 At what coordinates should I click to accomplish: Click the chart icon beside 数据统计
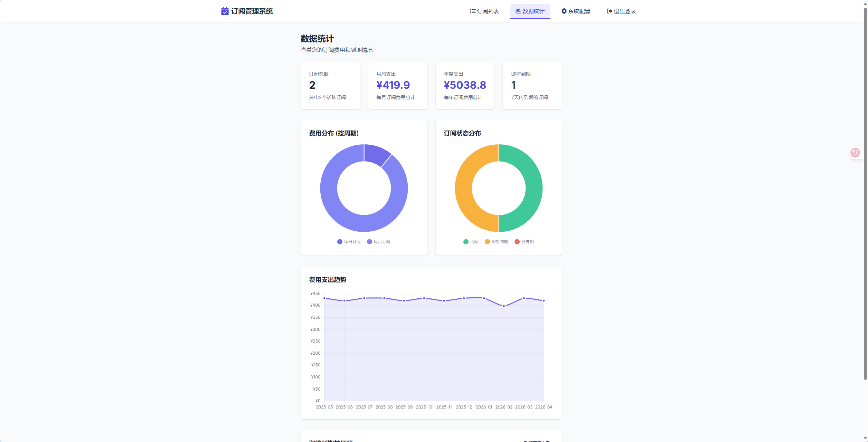(x=518, y=11)
